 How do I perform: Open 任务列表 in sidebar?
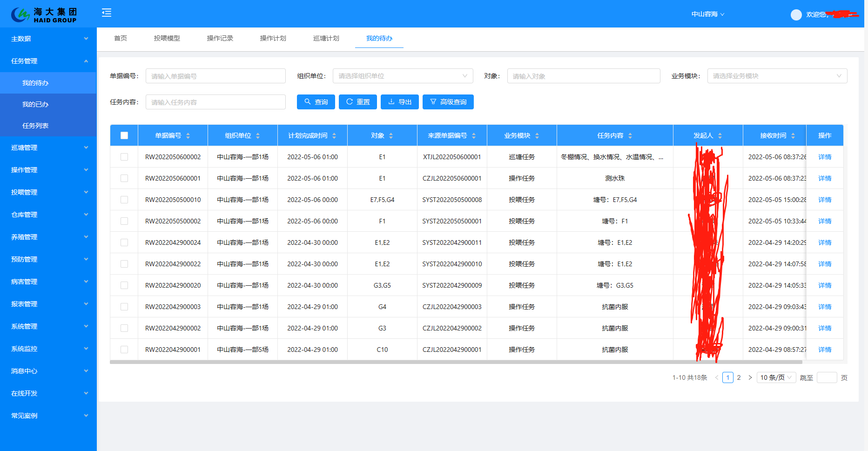pyautogui.click(x=48, y=126)
